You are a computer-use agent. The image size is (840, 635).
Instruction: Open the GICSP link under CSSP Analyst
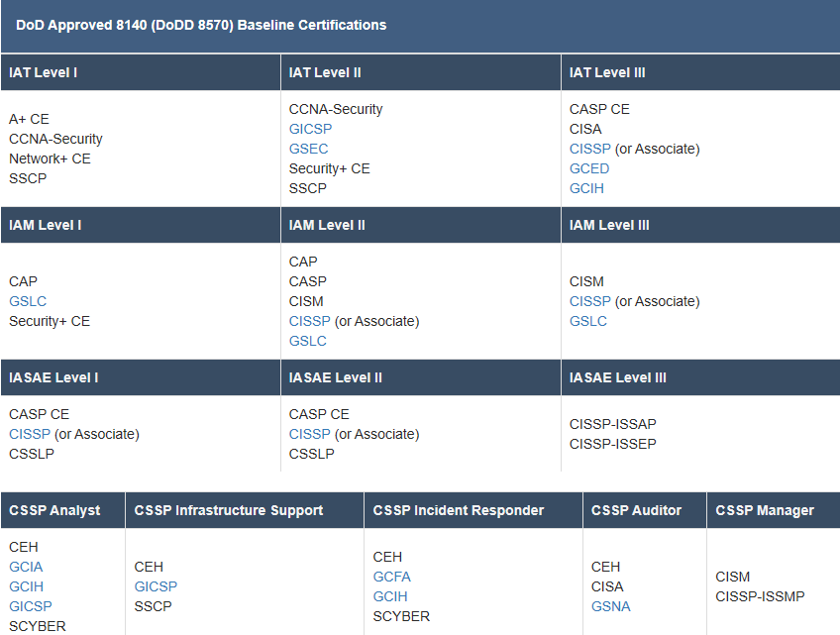tap(31, 606)
